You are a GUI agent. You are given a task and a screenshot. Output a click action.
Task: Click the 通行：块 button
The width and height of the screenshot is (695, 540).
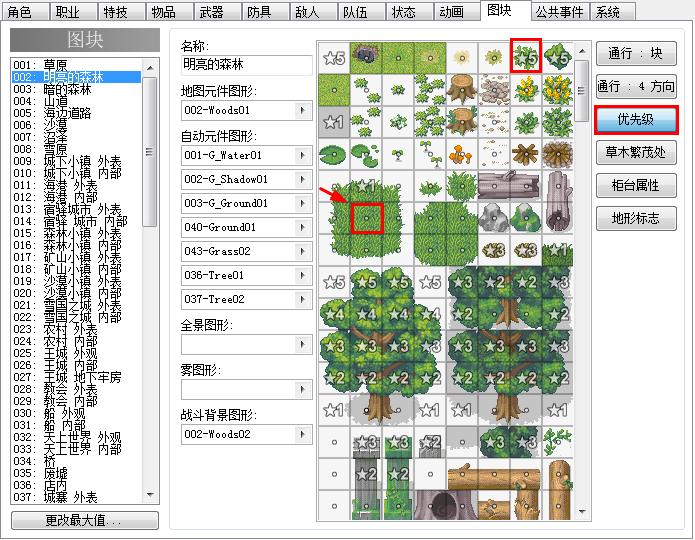[636, 54]
